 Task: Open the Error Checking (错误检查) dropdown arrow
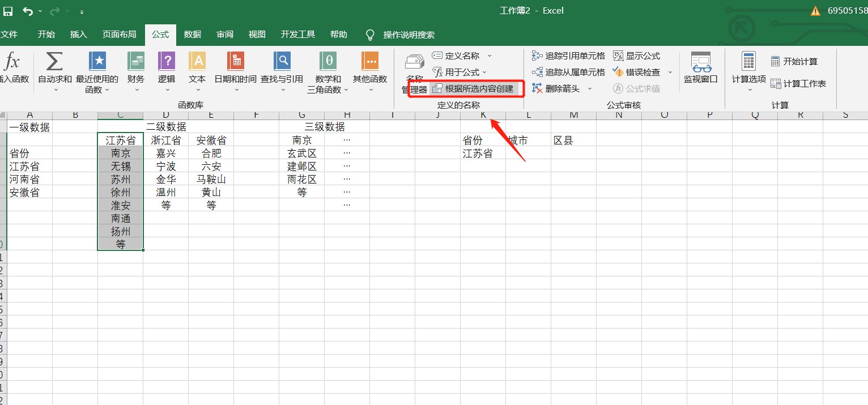670,72
